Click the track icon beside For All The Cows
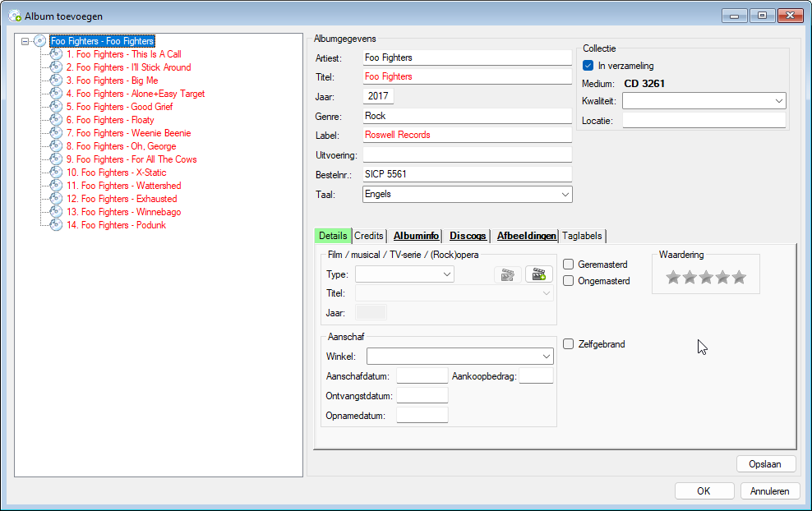The width and height of the screenshot is (812, 511). click(x=56, y=159)
